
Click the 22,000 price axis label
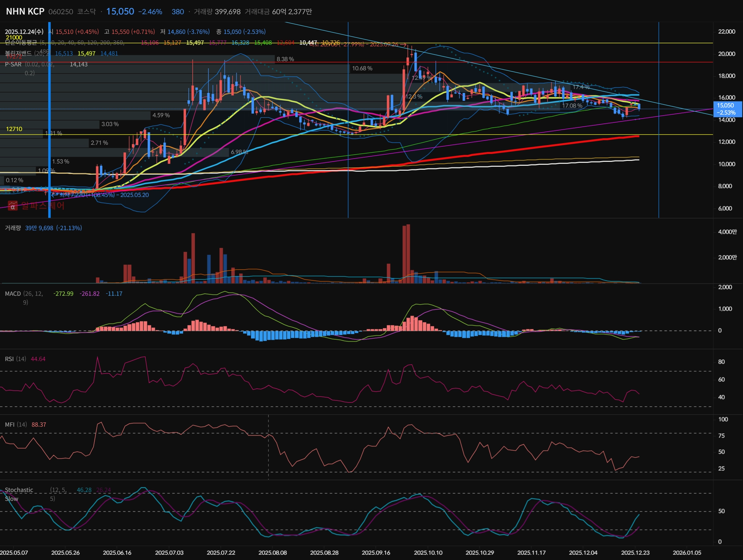(x=727, y=32)
